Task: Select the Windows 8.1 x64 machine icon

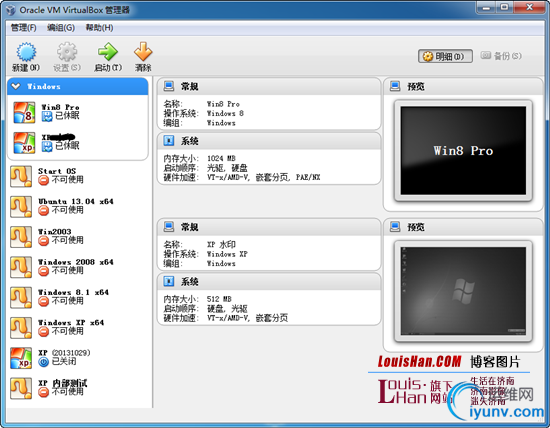Action: click(21, 297)
